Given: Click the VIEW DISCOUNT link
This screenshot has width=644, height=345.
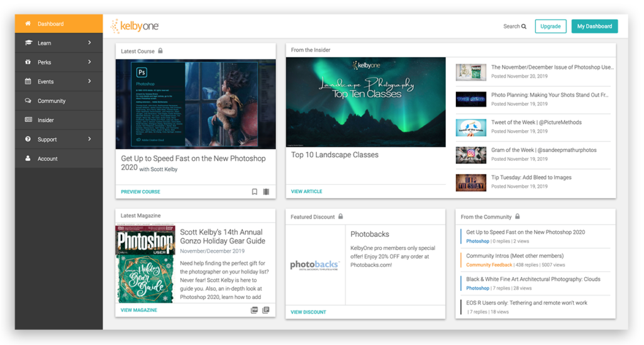Looking at the screenshot, I should coord(308,312).
